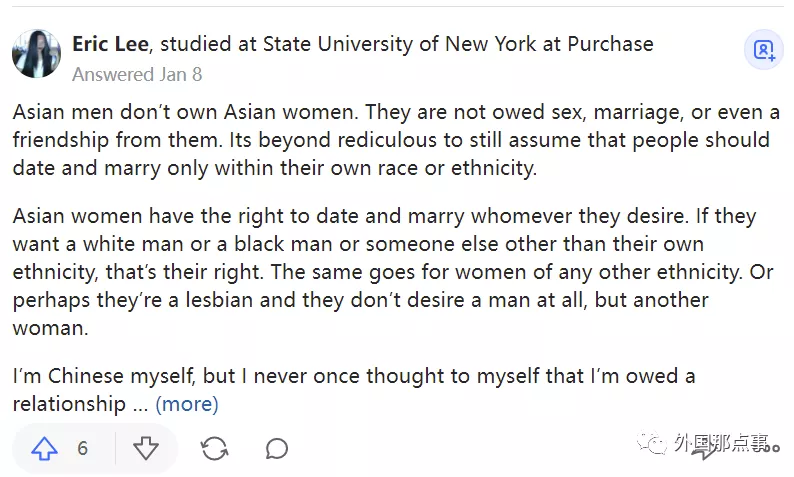This screenshot has width=794, height=477.
Task: Click the 外国那点事 watermark text
Action: pos(722,445)
